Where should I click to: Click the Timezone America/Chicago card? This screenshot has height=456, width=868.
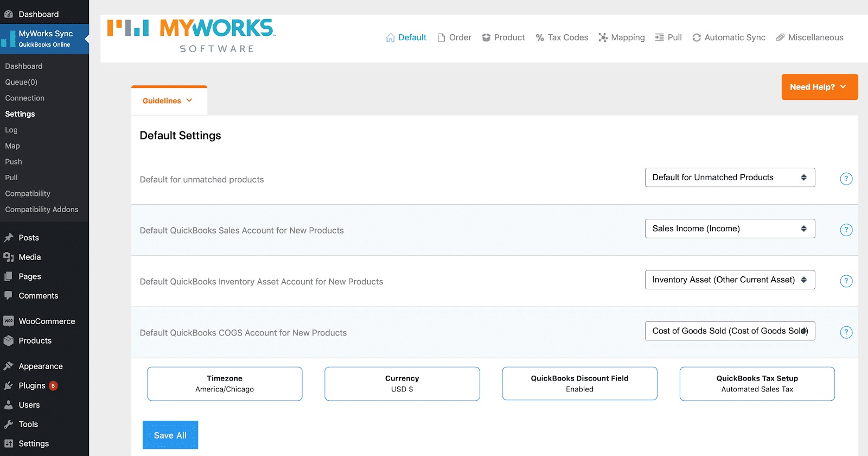pyautogui.click(x=225, y=384)
